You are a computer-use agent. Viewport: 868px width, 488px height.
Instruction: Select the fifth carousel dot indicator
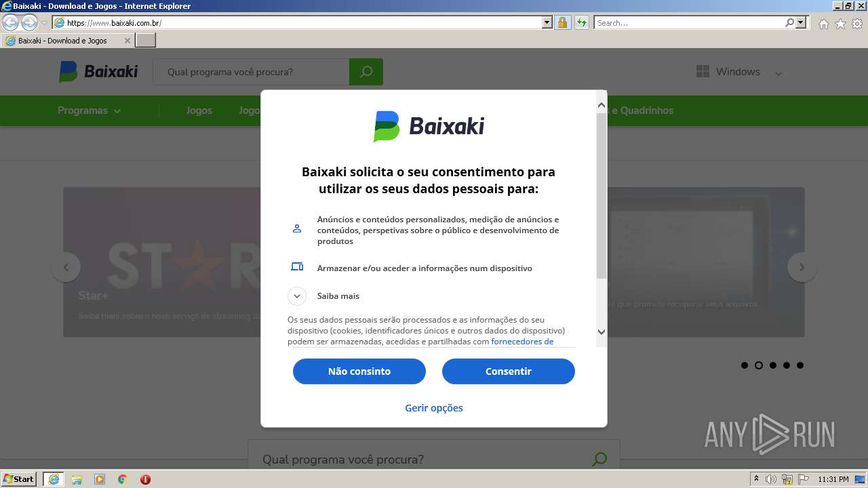[800, 365]
